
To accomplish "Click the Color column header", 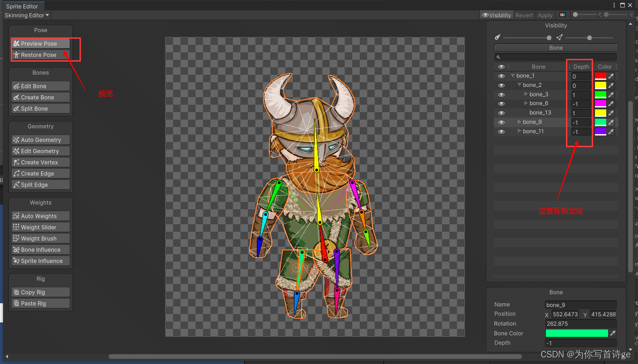I will click(605, 67).
